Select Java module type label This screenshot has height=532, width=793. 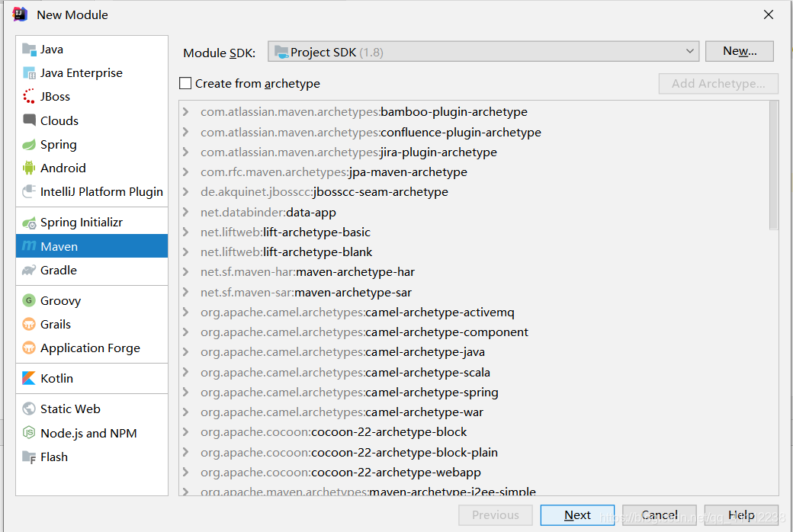click(x=52, y=50)
